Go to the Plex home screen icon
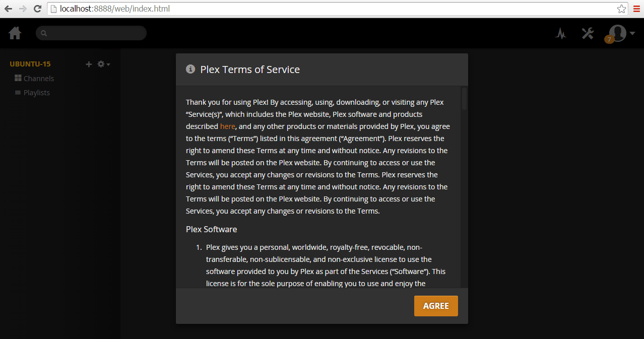This screenshot has height=339, width=644. [x=15, y=33]
